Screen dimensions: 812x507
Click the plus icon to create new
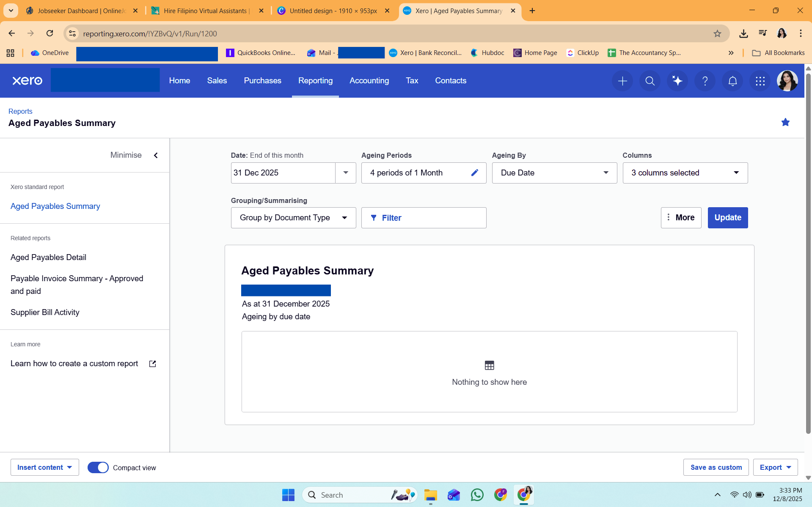tap(622, 81)
